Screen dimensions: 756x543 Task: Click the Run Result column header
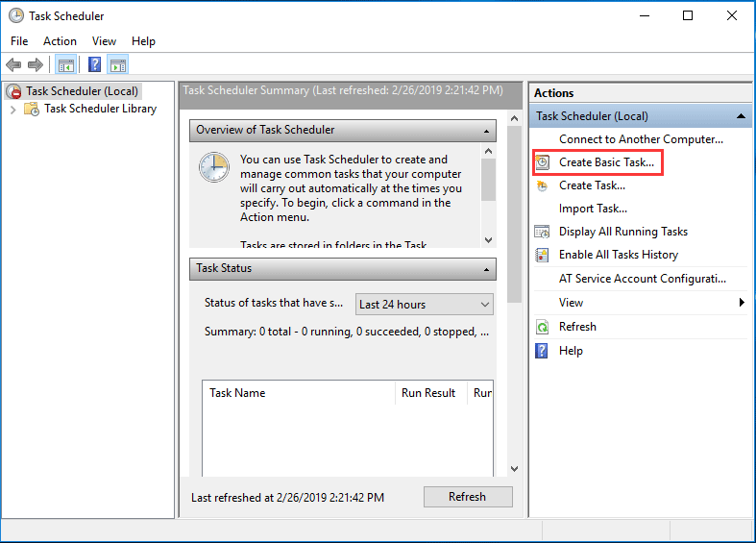tap(431, 393)
